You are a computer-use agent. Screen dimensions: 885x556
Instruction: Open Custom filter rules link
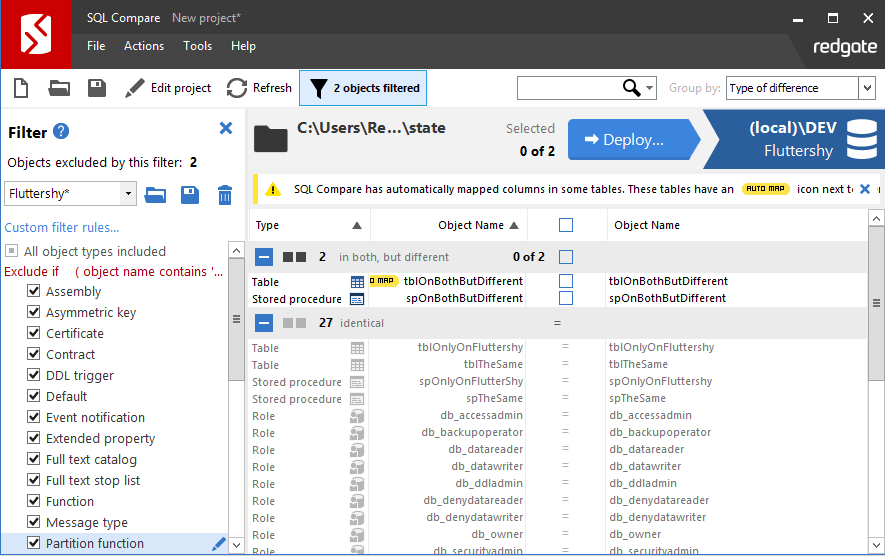(x=62, y=227)
